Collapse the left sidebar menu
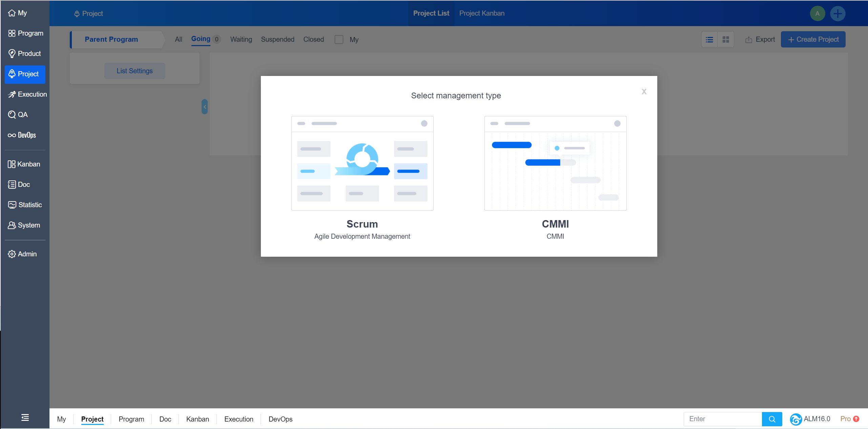868x429 pixels. click(25, 417)
